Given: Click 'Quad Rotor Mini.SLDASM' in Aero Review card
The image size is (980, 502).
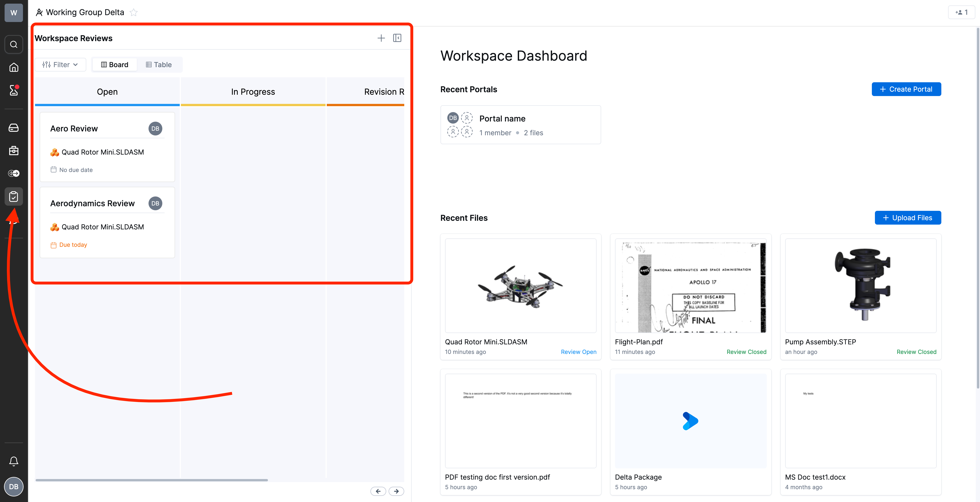Looking at the screenshot, I should 103,152.
